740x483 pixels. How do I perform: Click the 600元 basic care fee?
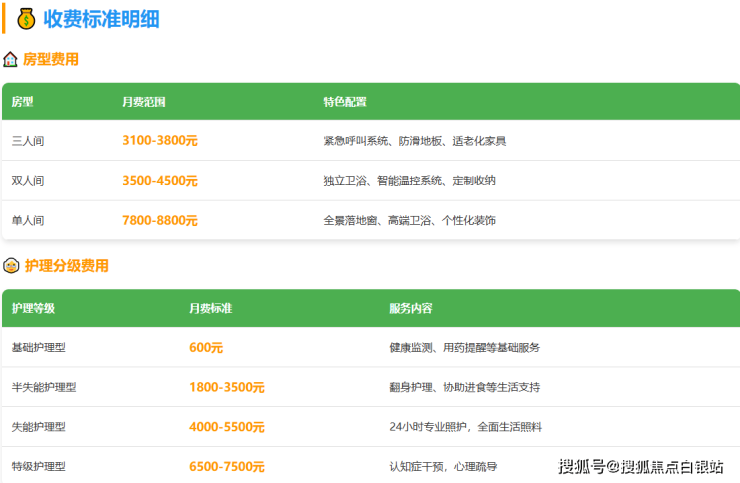pos(206,348)
